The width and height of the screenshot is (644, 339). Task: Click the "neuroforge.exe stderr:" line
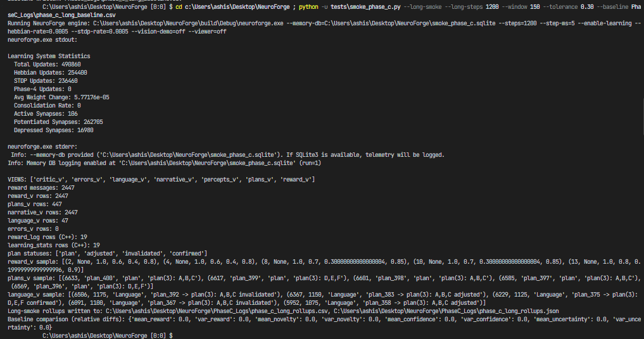tap(42, 147)
